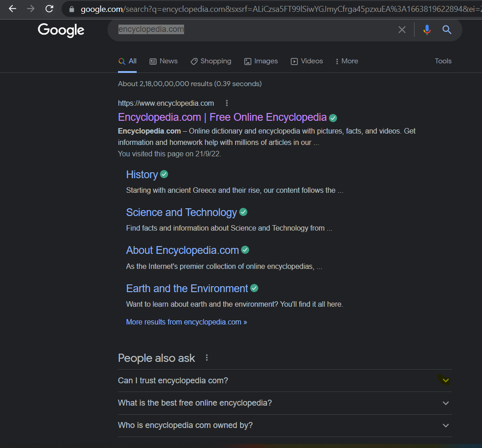Open search Tools options
Image resolution: width=482 pixels, height=448 pixels.
pos(442,61)
